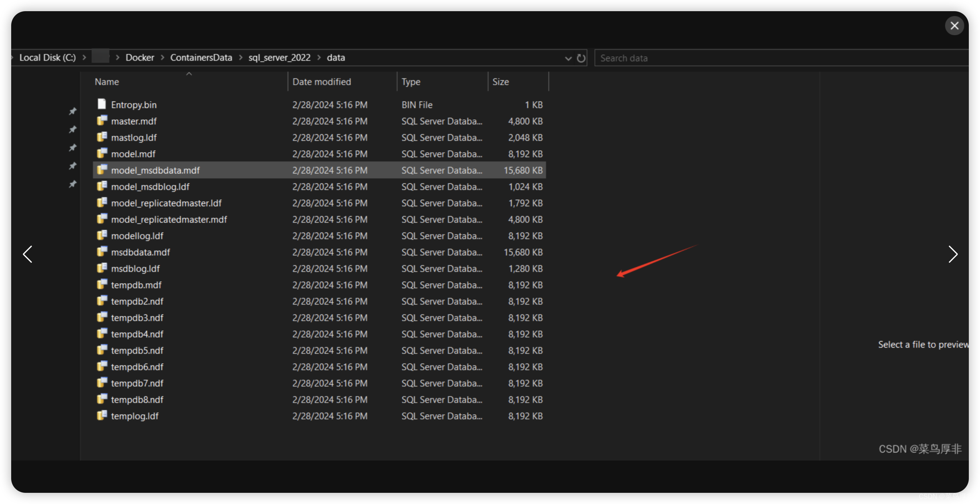Click the data breadcrumb segment

point(336,58)
